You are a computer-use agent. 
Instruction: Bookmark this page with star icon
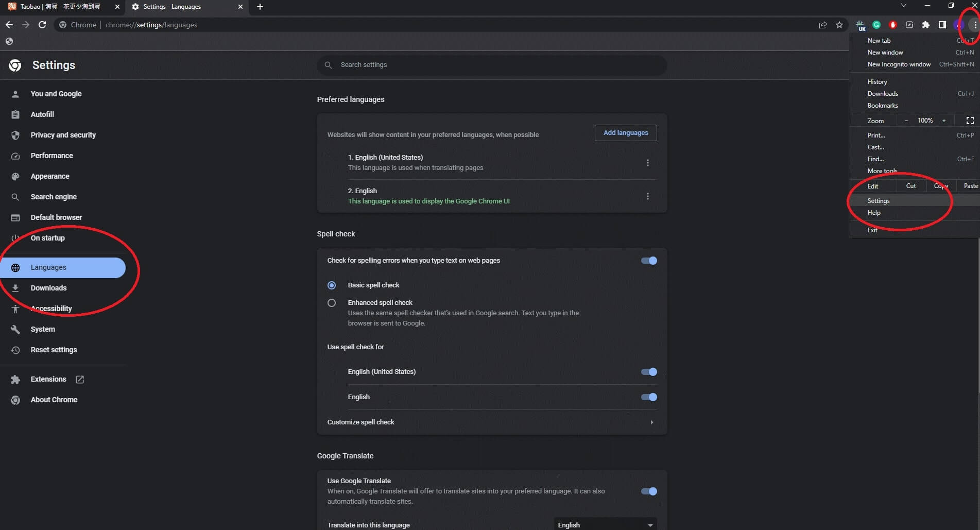[x=839, y=25]
